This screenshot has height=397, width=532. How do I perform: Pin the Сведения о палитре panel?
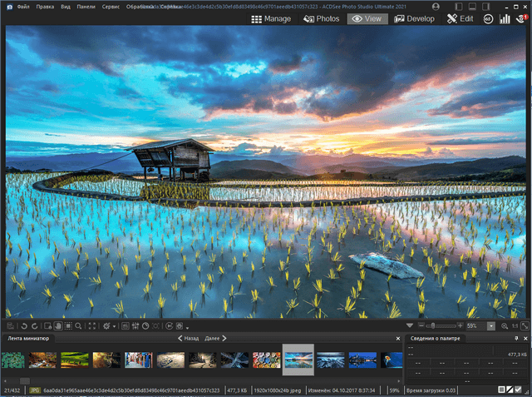click(517, 339)
